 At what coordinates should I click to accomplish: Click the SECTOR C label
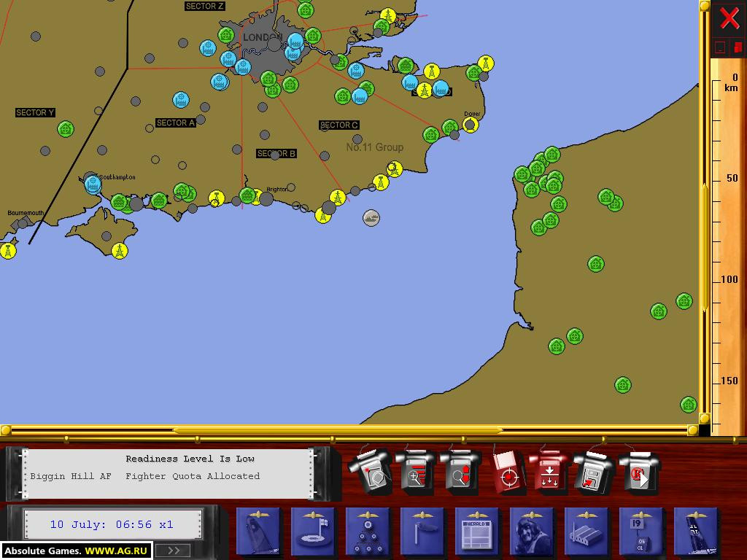point(339,125)
